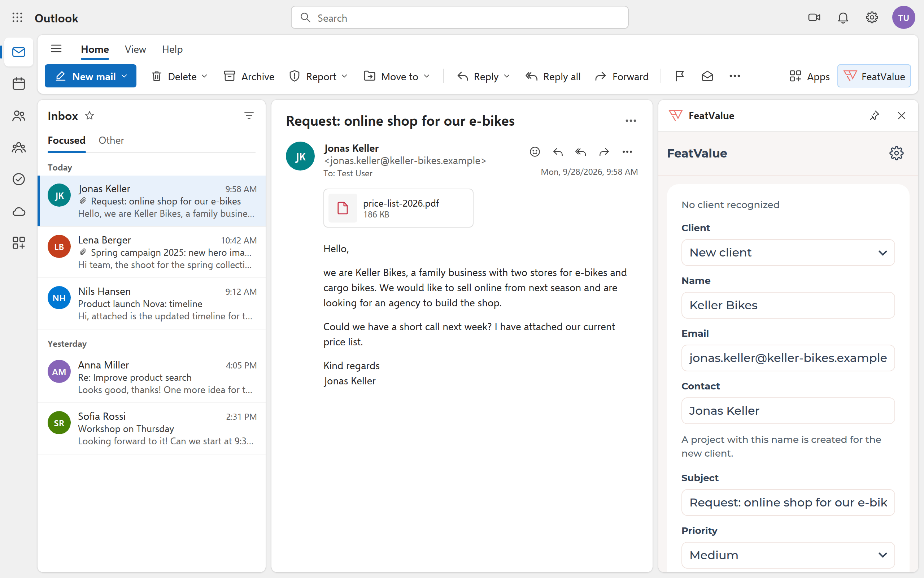Start a Meet Now video call
This screenshot has height=578, width=924.
(814, 18)
